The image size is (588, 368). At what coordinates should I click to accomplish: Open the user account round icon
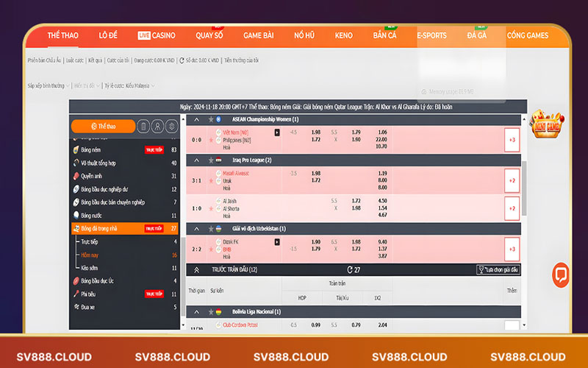[x=157, y=127]
